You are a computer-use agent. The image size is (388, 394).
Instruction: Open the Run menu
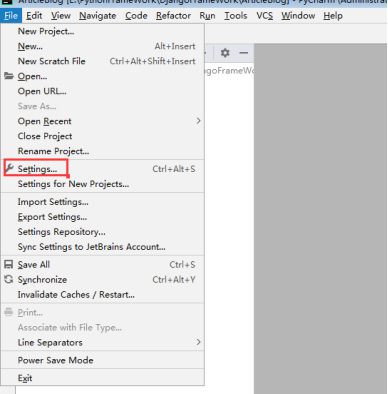click(207, 16)
